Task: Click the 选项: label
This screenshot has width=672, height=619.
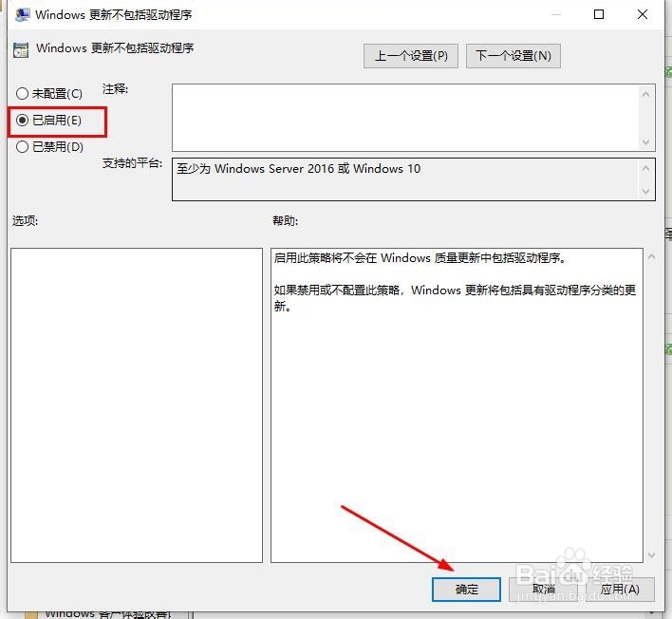Action: (x=25, y=221)
